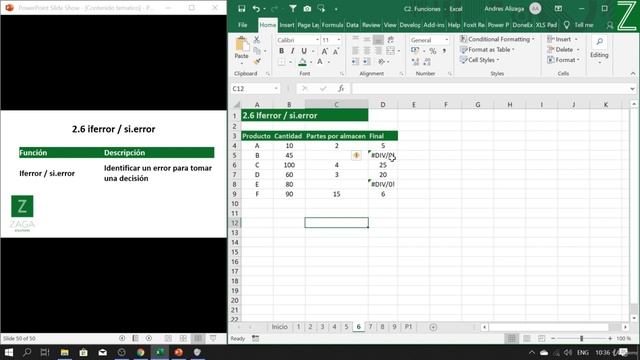Select the Format Painter brush
Screen dimensions: 640x360
pos(257,62)
